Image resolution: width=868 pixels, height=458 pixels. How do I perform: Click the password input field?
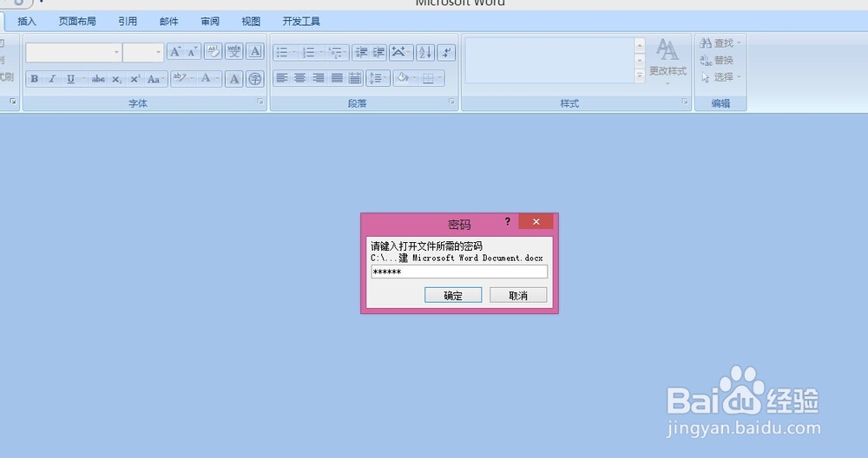coord(459,272)
